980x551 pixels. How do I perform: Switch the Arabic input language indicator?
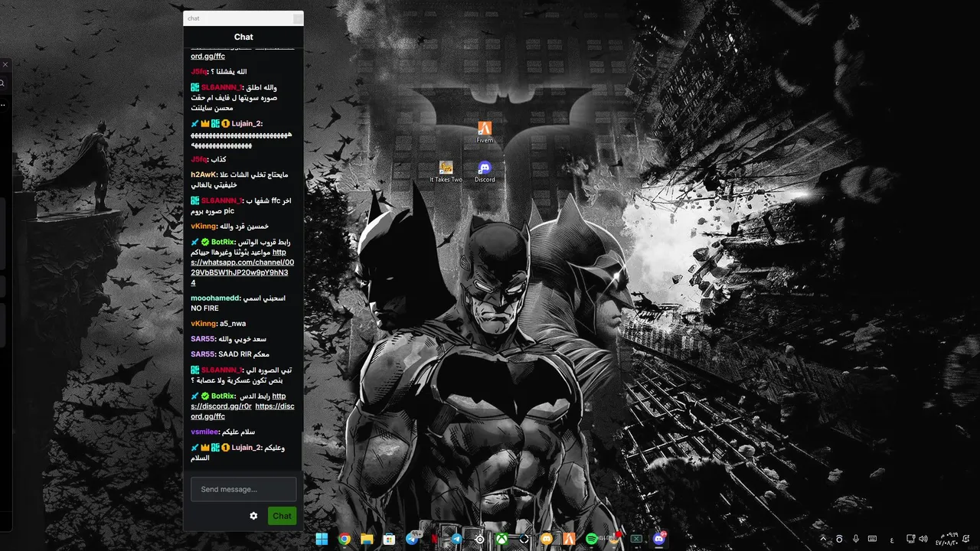(x=892, y=540)
